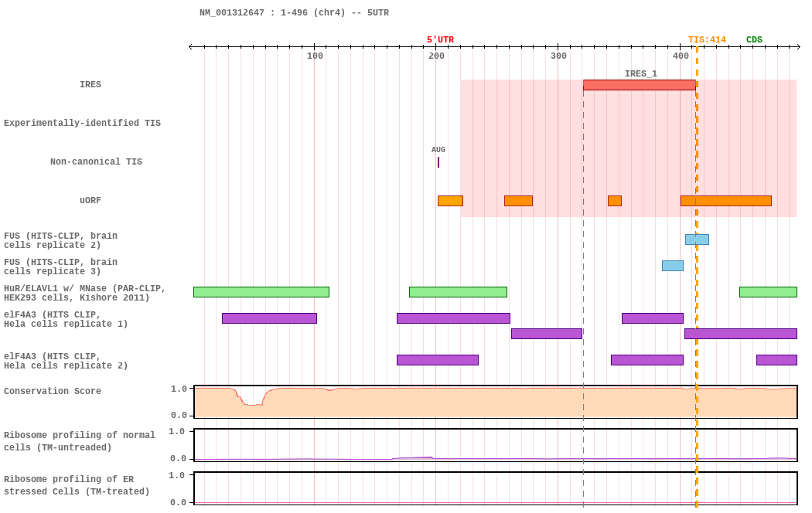
Task: Click the eIF4A3 replicate 1 block near position 290
Action: [x=547, y=334]
